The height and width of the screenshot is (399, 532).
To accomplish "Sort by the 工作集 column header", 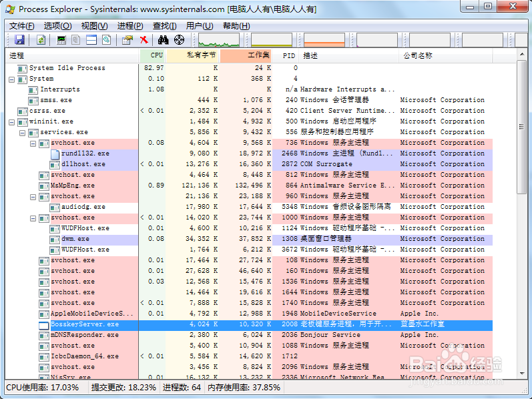I will (246, 55).
